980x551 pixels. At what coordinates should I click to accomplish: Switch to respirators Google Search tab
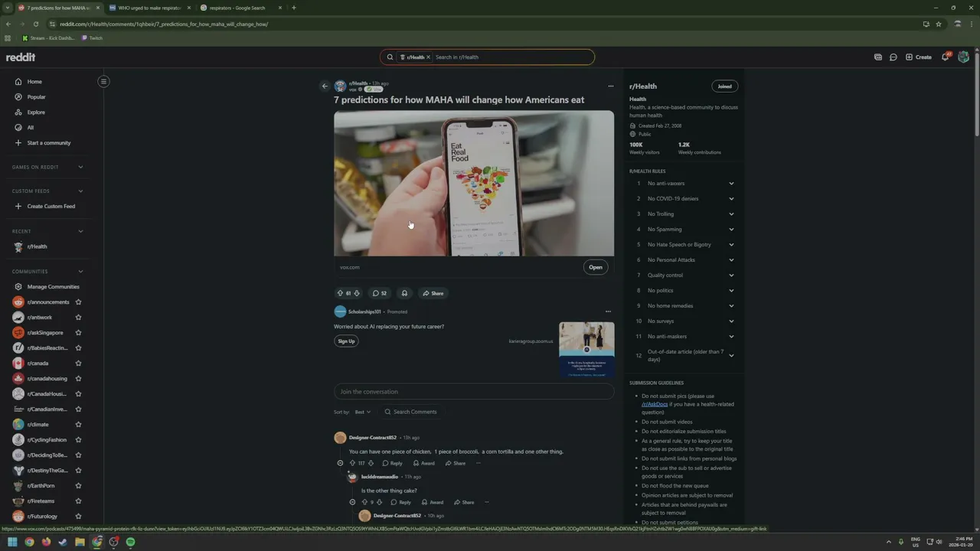click(240, 8)
